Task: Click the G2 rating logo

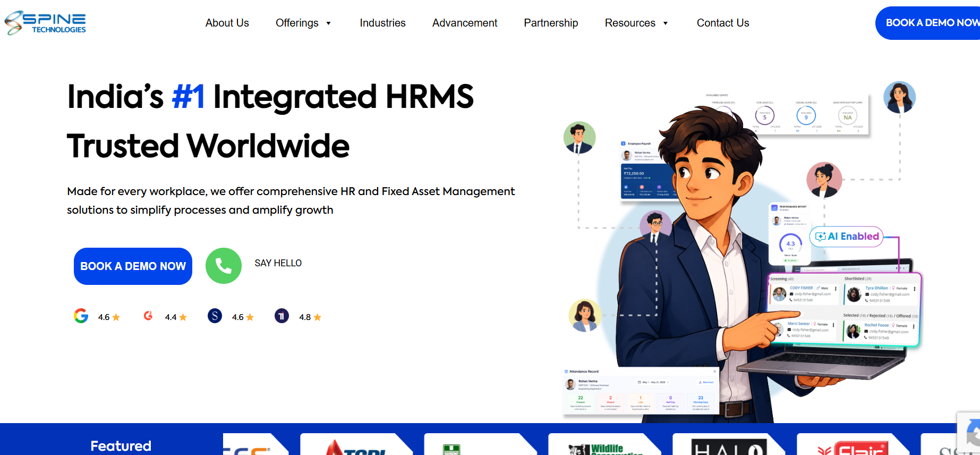Action: tap(148, 316)
